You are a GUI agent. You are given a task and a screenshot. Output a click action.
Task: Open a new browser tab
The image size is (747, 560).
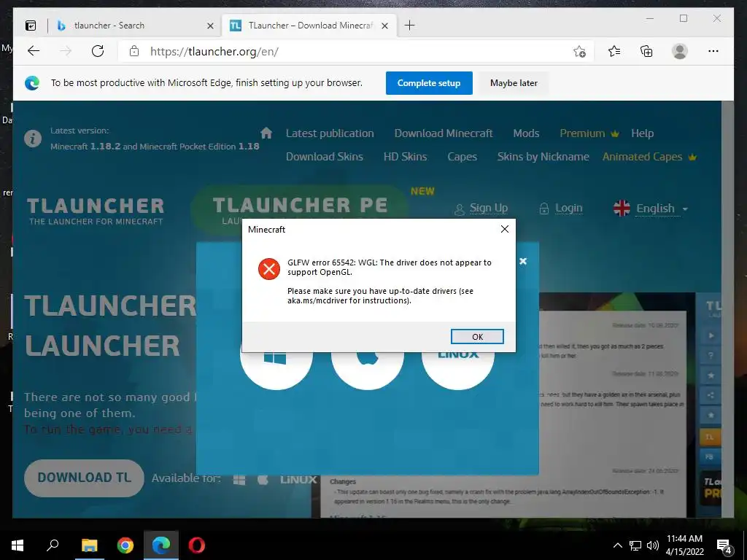(409, 26)
